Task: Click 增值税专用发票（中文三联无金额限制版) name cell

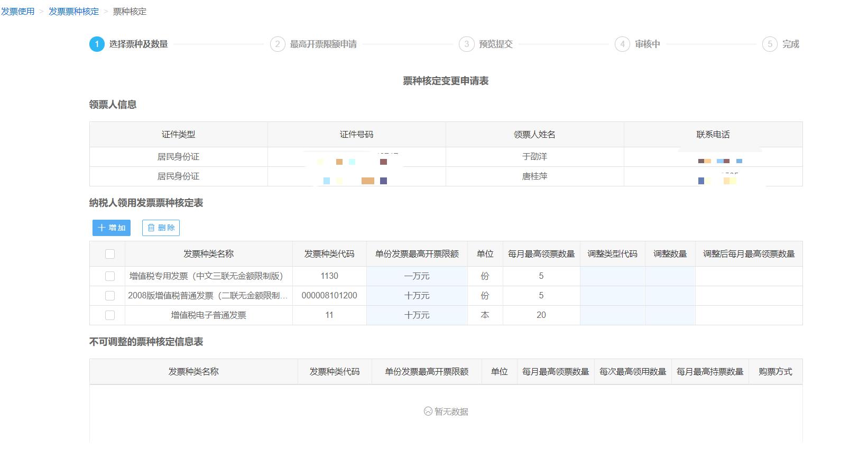Action: point(208,276)
